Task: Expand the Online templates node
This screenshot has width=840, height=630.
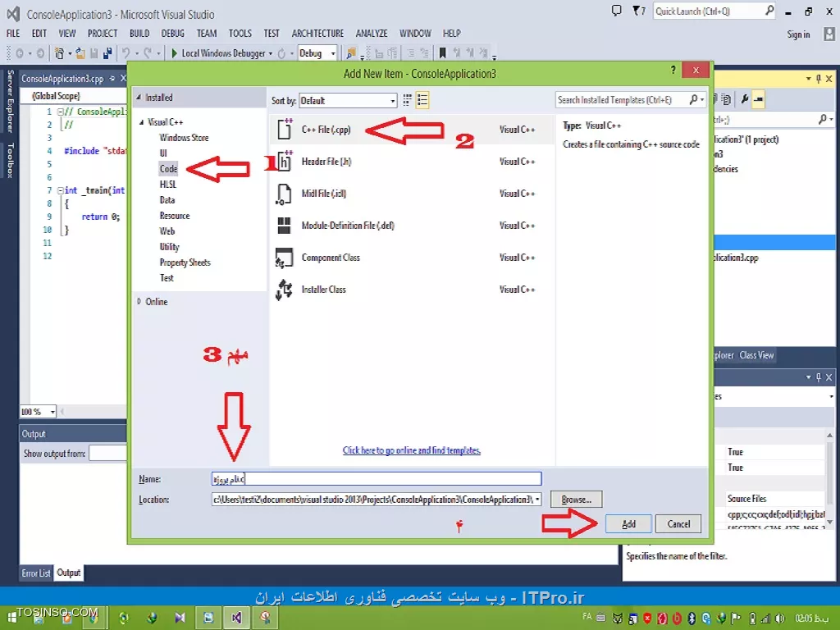Action: tap(139, 302)
